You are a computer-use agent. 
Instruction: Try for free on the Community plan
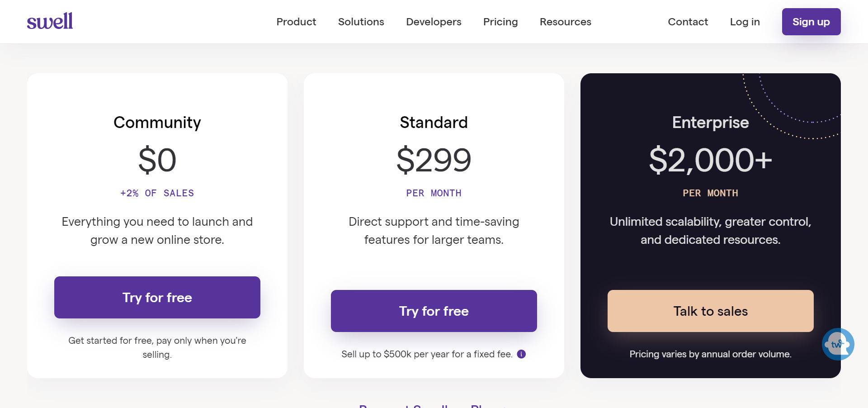pyautogui.click(x=157, y=297)
